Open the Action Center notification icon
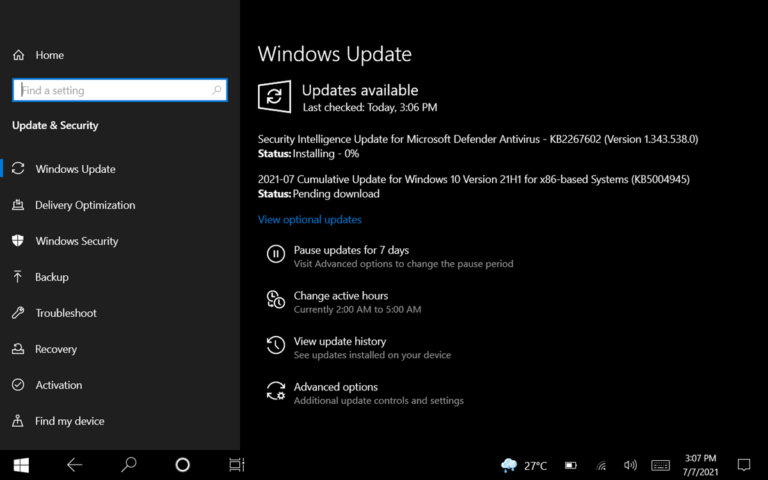This screenshot has width=768, height=480. (x=744, y=465)
